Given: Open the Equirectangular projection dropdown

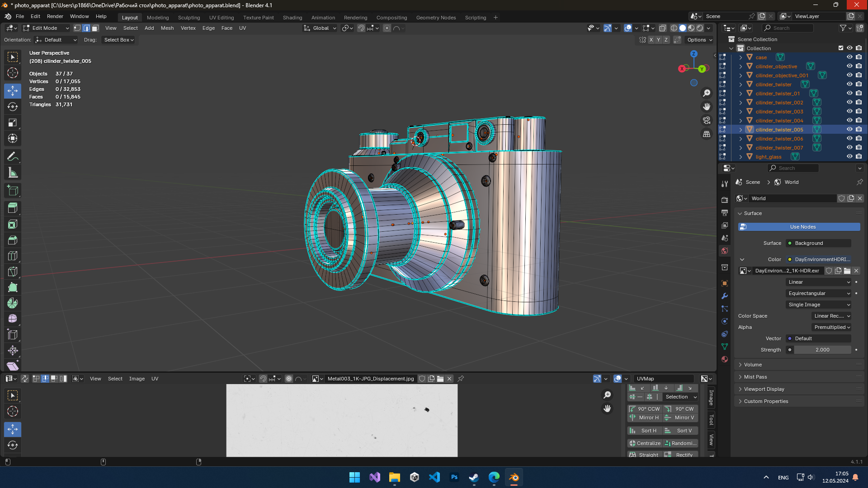Looking at the screenshot, I should click(819, 293).
